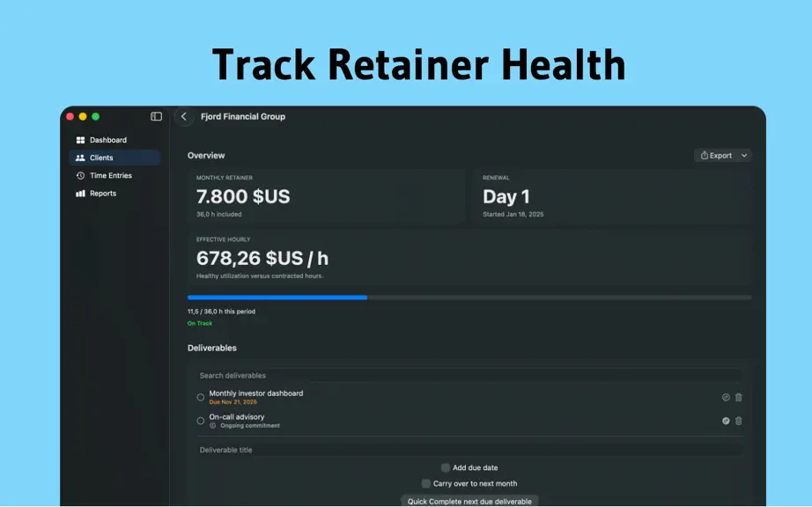Click the Fjord Financial Group title

coord(243,116)
